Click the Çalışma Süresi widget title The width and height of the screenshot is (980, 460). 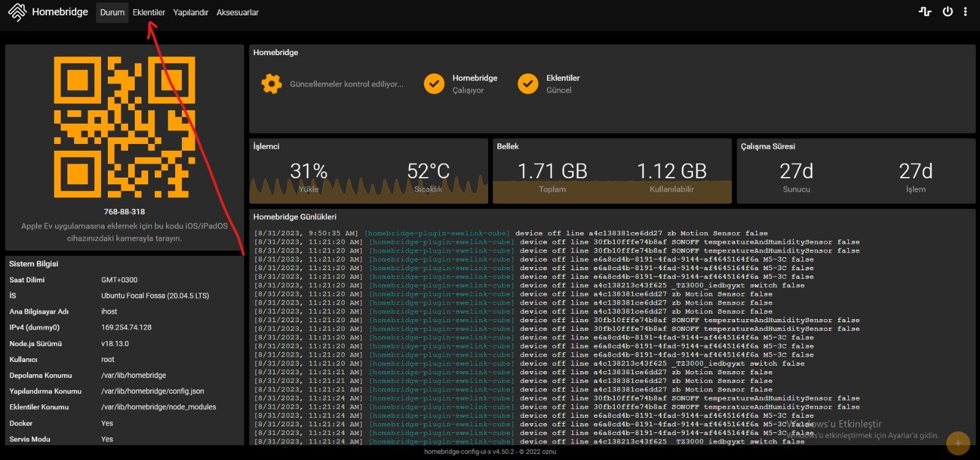tap(768, 146)
